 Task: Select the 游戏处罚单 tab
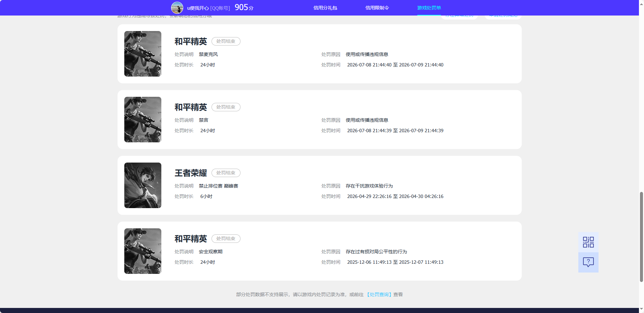pyautogui.click(x=429, y=8)
